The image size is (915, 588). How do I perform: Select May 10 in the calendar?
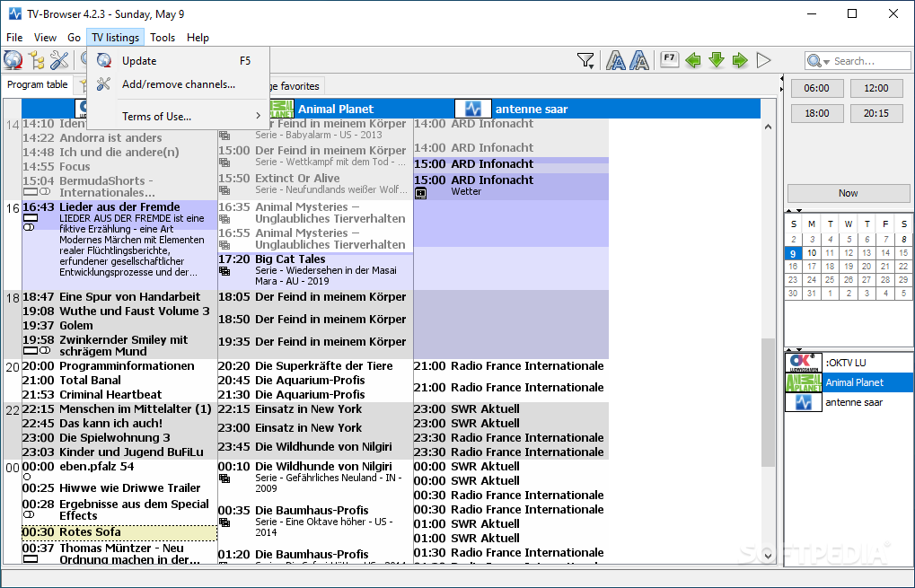pos(812,253)
